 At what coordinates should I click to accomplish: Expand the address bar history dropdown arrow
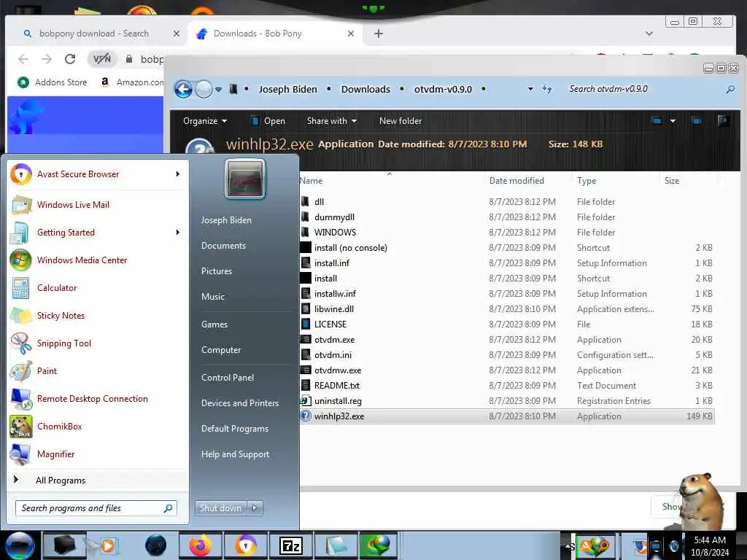tap(530, 89)
